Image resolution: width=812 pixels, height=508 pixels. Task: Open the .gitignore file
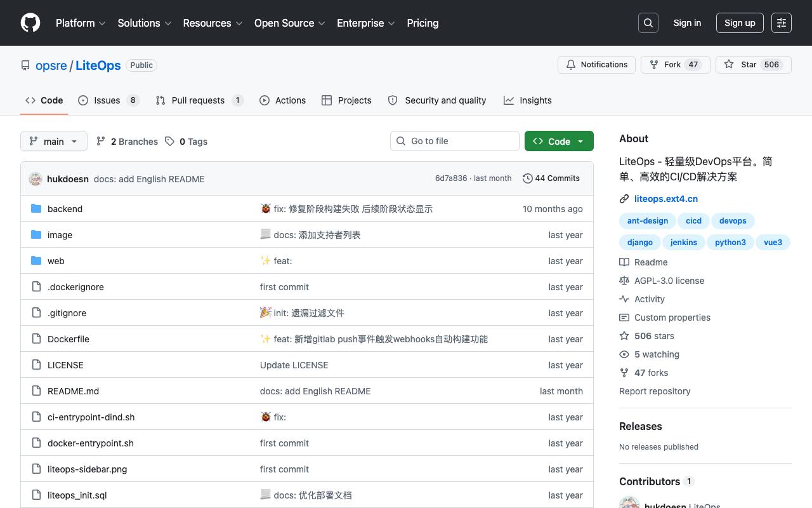coord(67,313)
